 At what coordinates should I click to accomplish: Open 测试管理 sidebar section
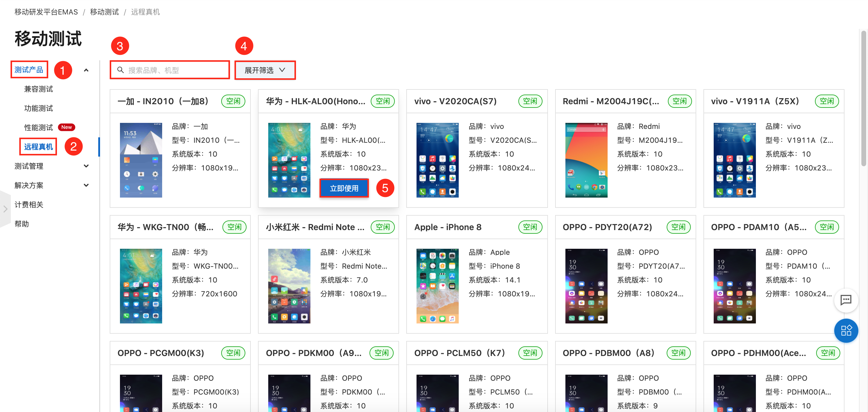point(29,166)
